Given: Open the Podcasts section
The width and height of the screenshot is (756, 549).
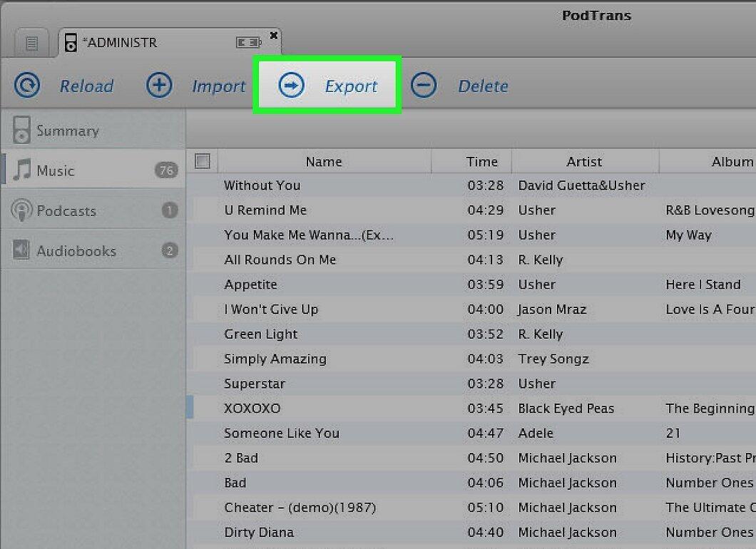Looking at the screenshot, I should [93, 210].
